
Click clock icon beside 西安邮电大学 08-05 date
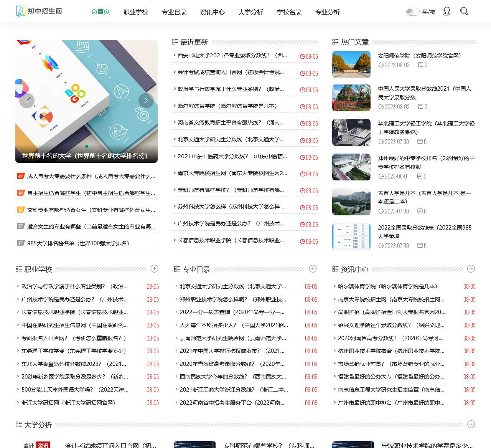point(302,56)
